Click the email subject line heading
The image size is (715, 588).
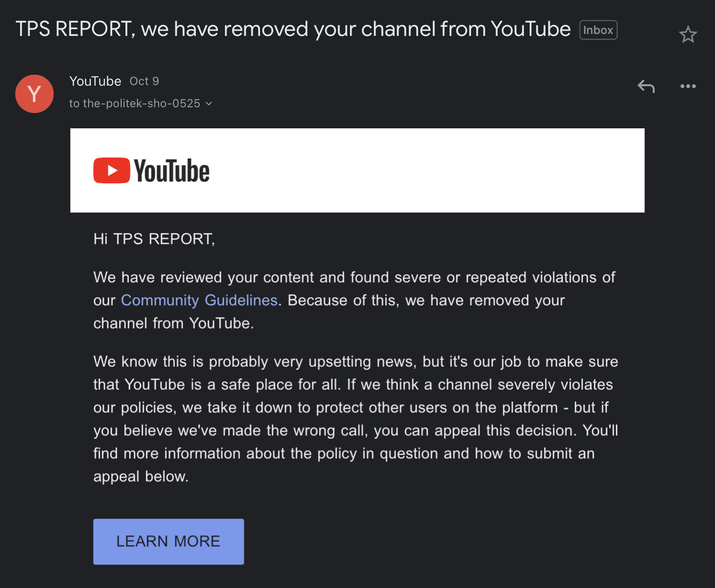(x=293, y=29)
